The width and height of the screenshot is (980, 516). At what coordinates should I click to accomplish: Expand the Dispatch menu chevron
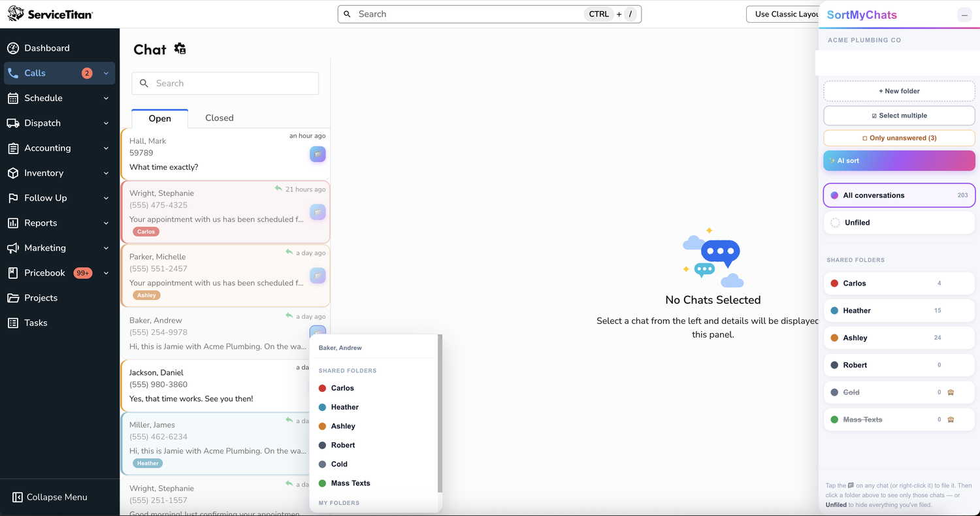106,123
